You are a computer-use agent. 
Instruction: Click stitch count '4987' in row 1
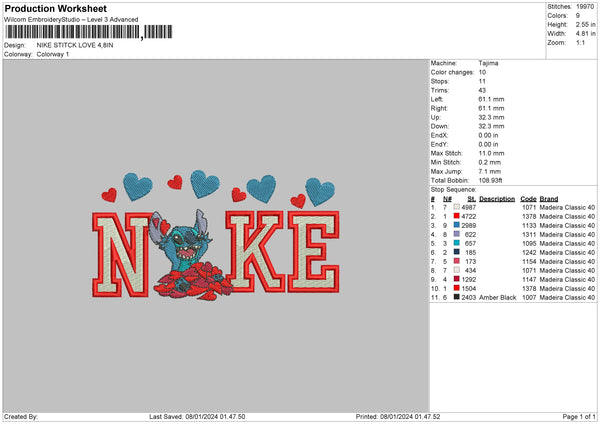click(469, 207)
